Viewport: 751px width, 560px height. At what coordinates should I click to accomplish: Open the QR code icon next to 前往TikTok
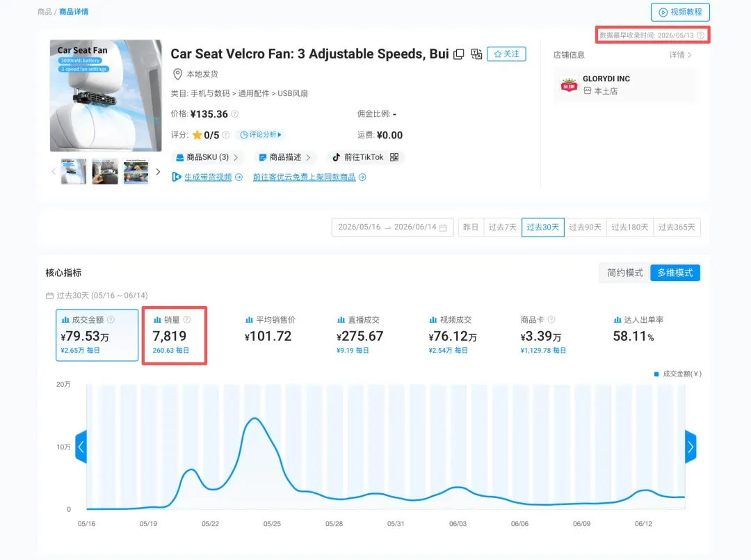pos(394,157)
